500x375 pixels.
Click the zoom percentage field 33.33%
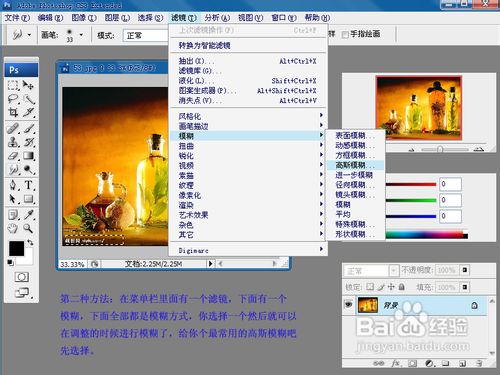[x=72, y=264]
